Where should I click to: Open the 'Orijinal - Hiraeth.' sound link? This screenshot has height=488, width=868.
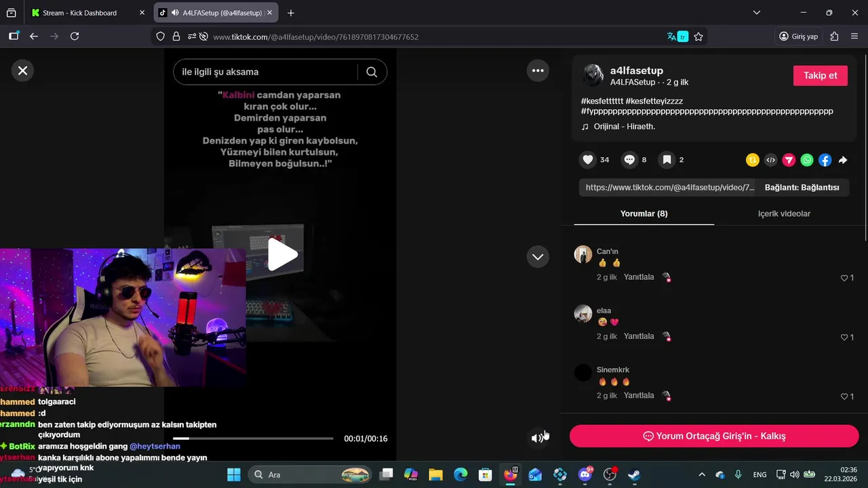(625, 127)
